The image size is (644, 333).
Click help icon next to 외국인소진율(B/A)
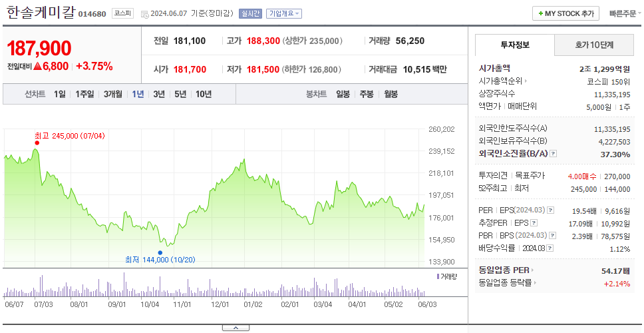(x=554, y=154)
